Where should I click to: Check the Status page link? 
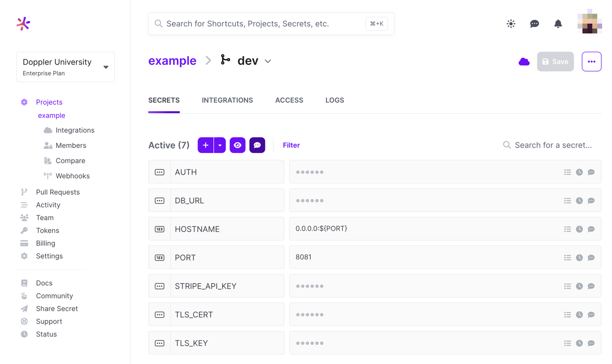point(46,334)
